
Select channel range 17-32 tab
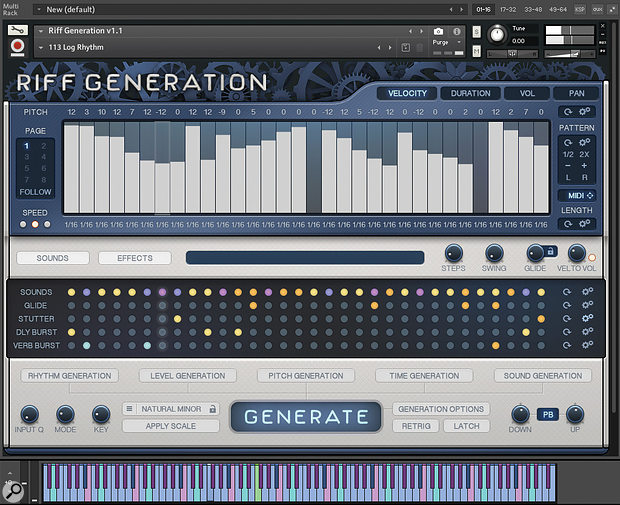pos(508,9)
